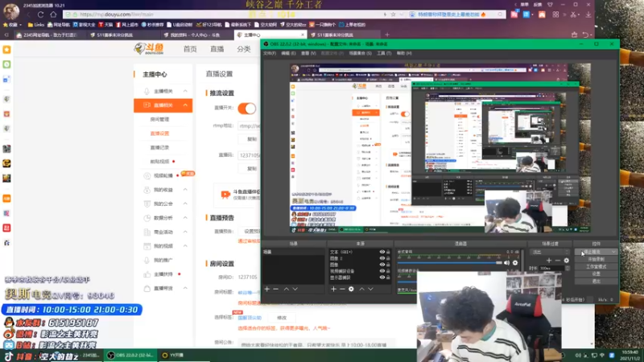Click the Douyu logo on the webpage
Viewport: 644px width, 362px height.
click(x=149, y=48)
